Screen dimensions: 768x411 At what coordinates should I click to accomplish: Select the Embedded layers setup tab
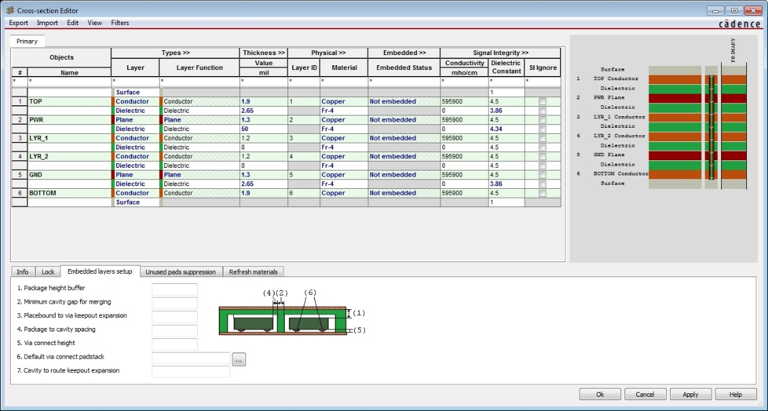point(100,271)
